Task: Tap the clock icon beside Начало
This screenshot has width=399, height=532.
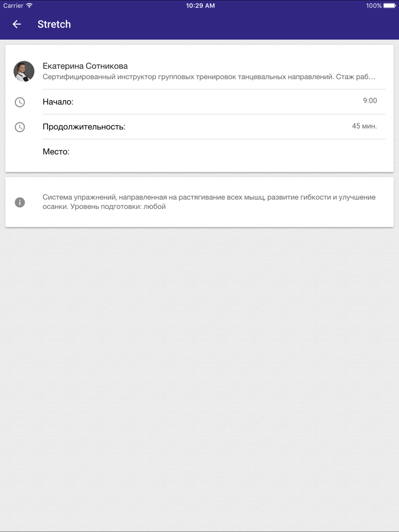Action: click(x=20, y=102)
